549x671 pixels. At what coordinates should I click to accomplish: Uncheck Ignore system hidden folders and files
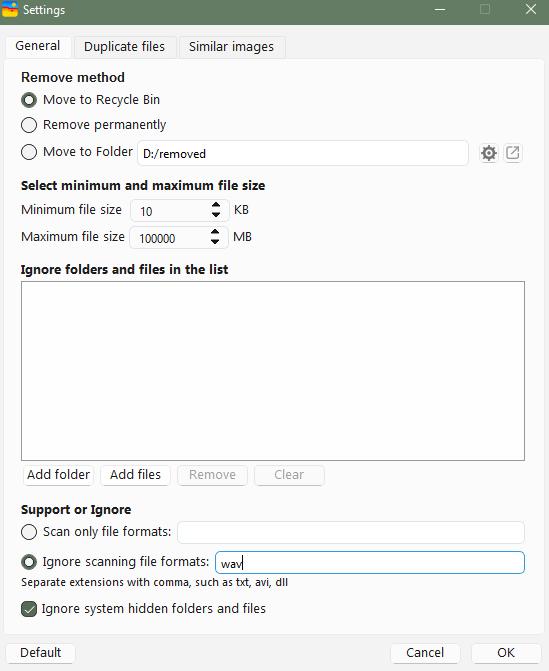click(29, 609)
